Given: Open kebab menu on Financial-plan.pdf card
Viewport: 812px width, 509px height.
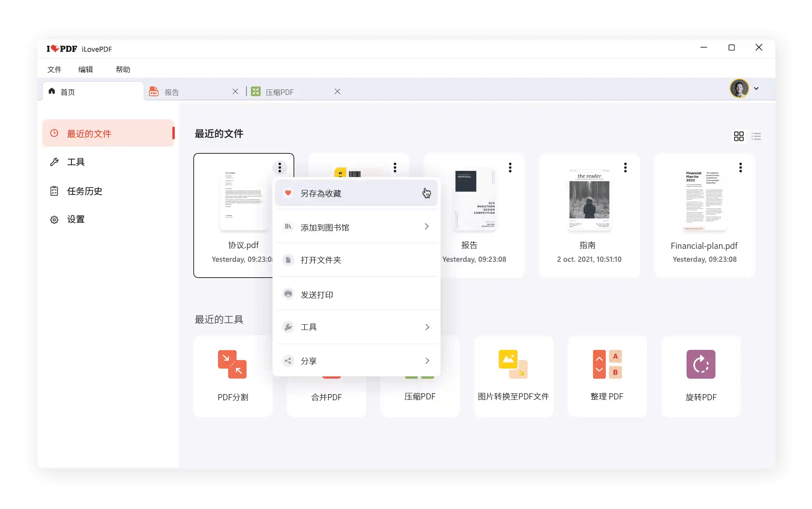Looking at the screenshot, I should 740,167.
